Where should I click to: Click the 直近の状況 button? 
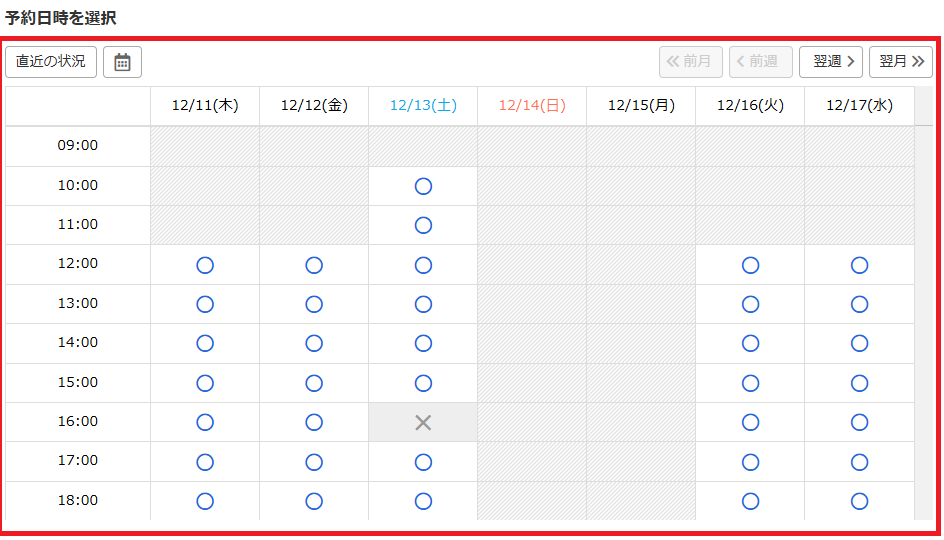coord(51,62)
